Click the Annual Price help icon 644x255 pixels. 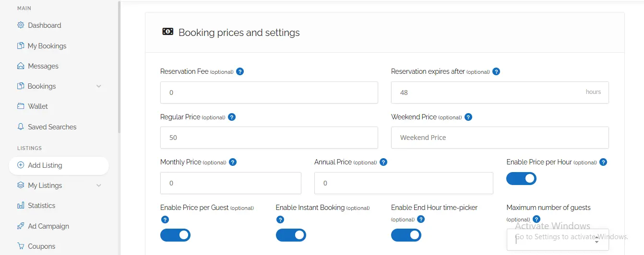[383, 162]
